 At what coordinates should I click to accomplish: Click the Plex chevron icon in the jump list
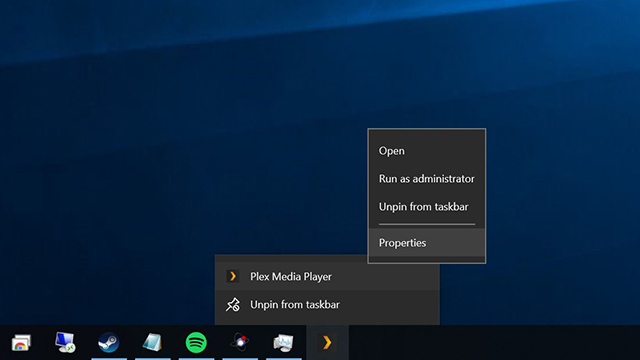tap(233, 276)
